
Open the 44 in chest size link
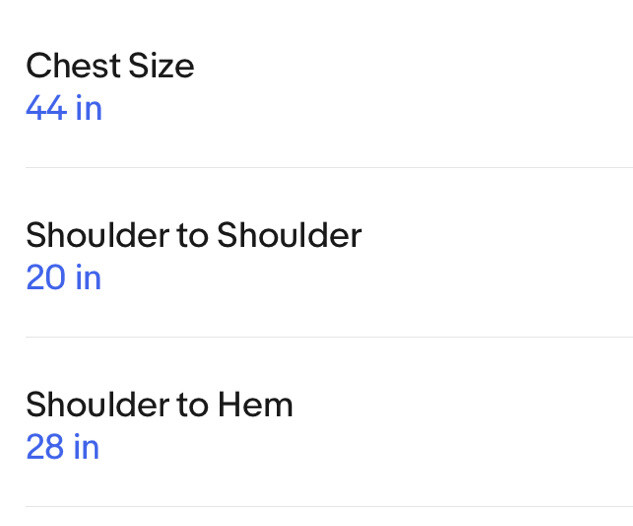[64, 107]
